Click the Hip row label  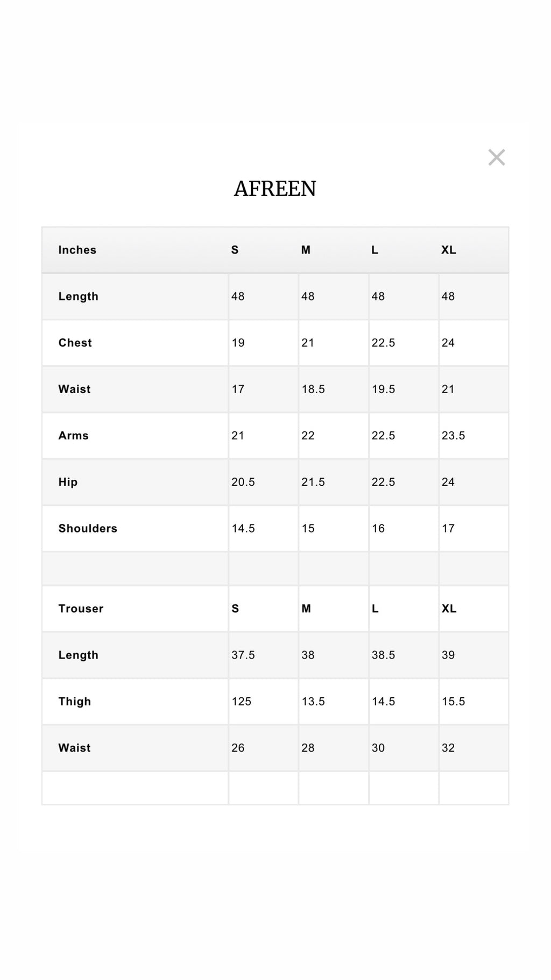[68, 482]
